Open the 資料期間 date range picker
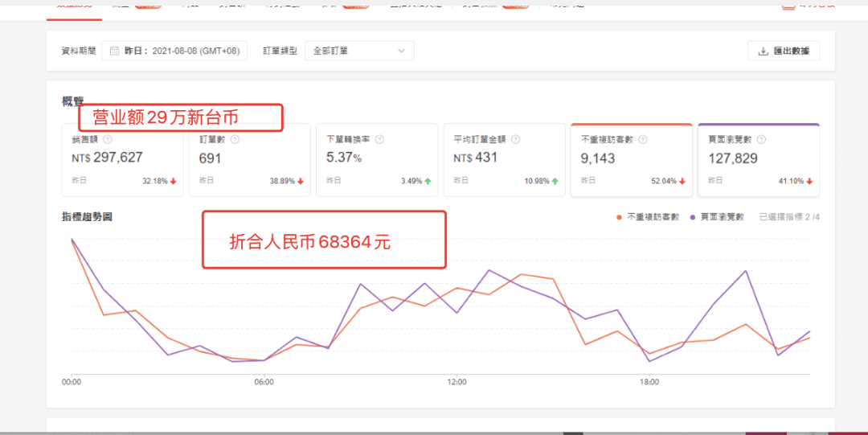This screenshot has width=868, height=435. coord(178,51)
